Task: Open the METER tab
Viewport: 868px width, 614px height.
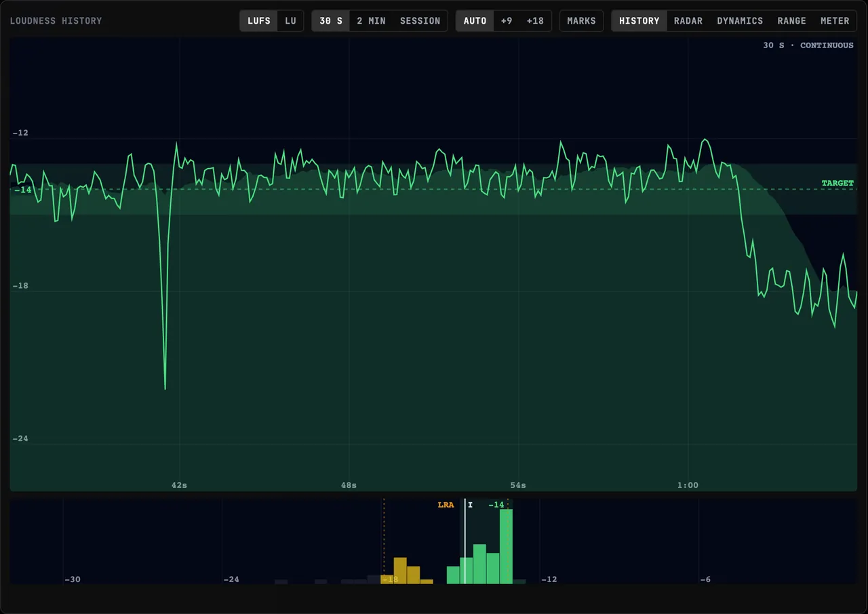Action: pos(835,21)
